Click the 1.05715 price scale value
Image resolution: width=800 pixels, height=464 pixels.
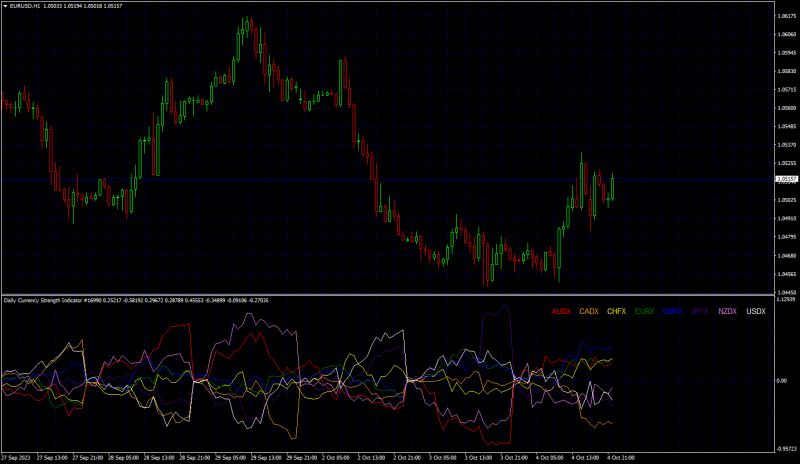click(x=787, y=90)
